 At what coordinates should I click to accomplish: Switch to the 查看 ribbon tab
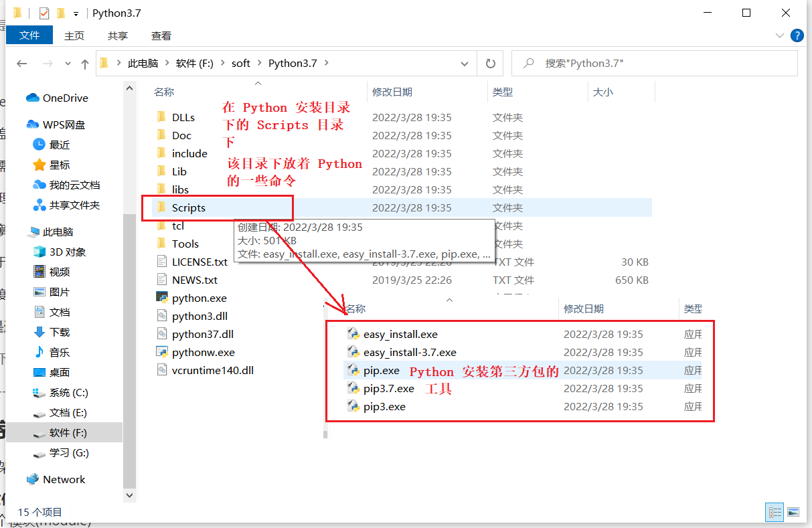pyautogui.click(x=161, y=35)
